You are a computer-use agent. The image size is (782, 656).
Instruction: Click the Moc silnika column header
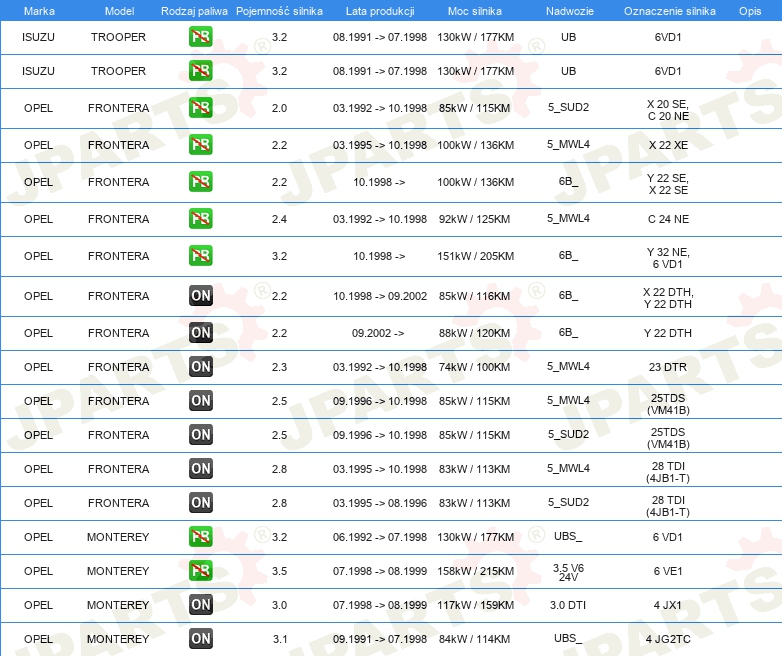tap(475, 11)
